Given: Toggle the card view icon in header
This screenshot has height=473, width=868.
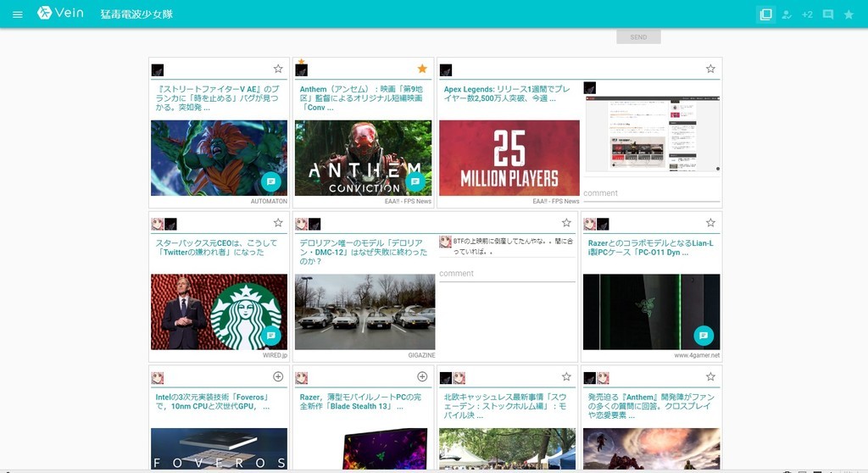Looking at the screenshot, I should (x=766, y=14).
